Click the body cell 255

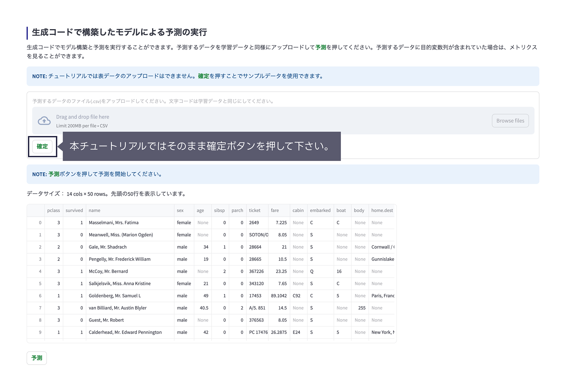point(360,308)
